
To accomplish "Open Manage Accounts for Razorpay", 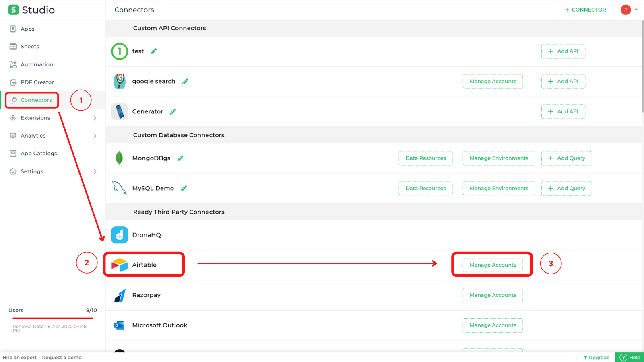I will pos(493,295).
